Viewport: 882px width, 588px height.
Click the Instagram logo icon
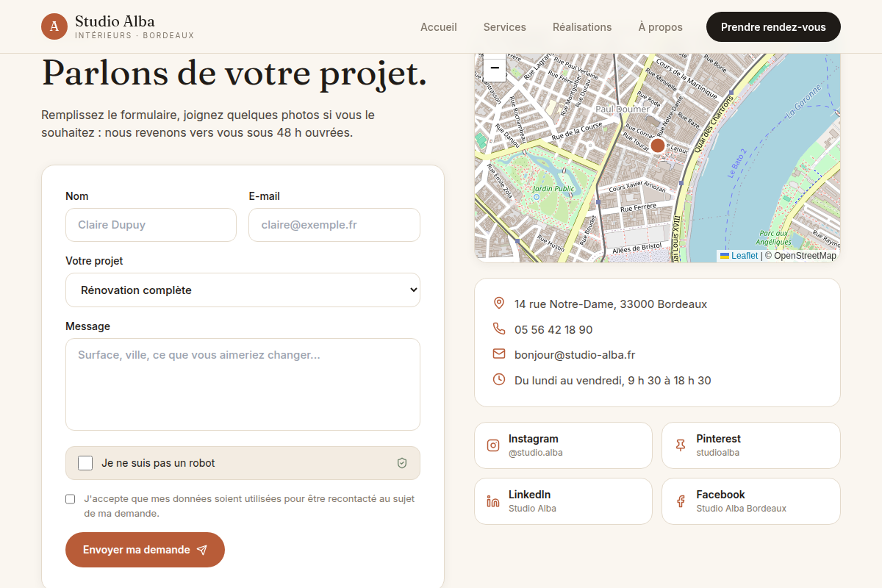(x=493, y=445)
